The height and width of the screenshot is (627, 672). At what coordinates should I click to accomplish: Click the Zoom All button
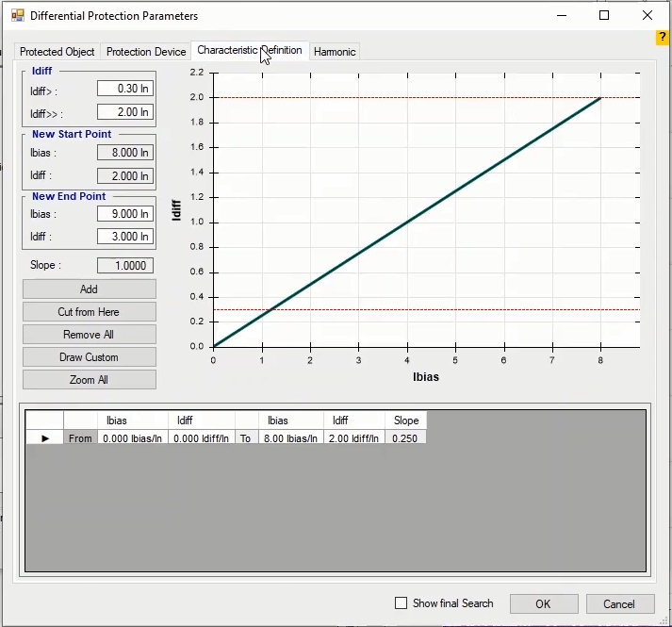(89, 380)
